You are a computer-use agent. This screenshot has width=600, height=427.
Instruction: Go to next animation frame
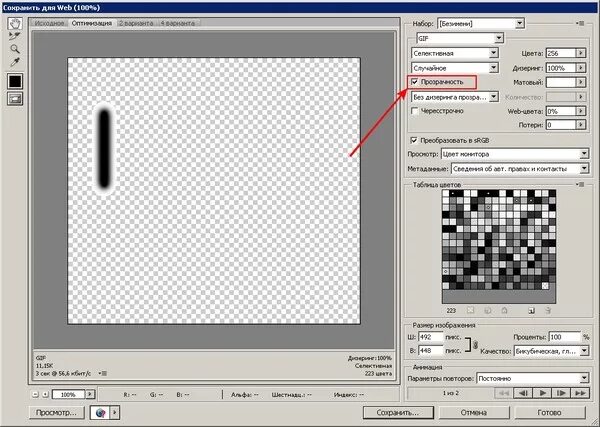561,393
